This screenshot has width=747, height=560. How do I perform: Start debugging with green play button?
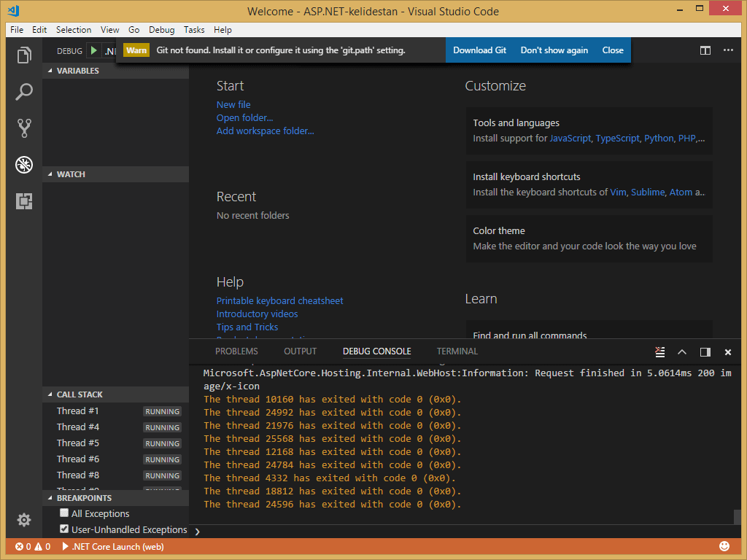94,50
